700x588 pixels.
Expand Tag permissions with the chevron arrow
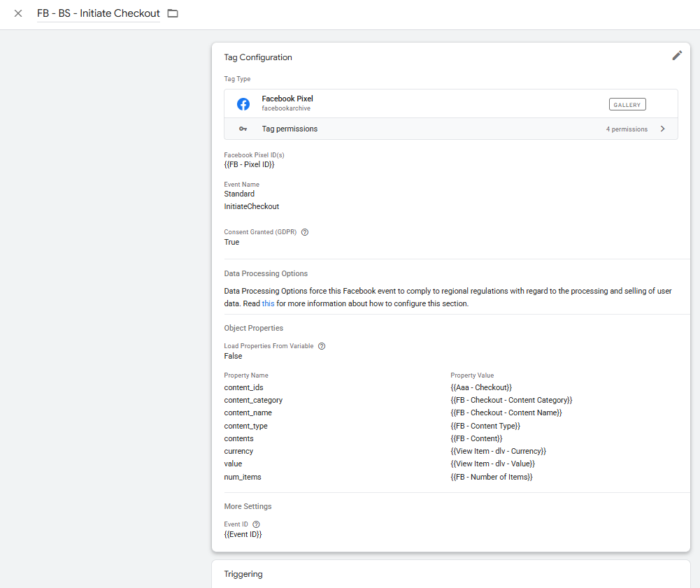click(x=663, y=129)
